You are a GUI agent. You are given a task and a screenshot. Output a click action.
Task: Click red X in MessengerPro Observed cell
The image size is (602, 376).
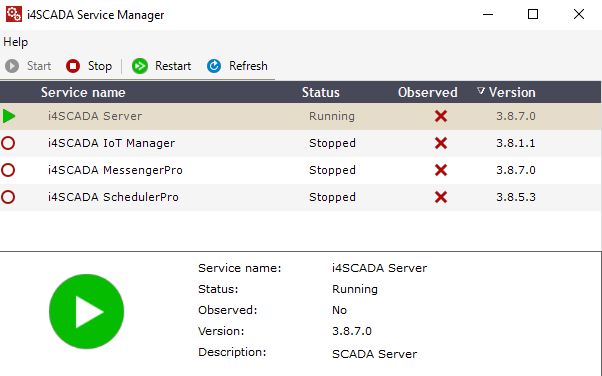[441, 170]
